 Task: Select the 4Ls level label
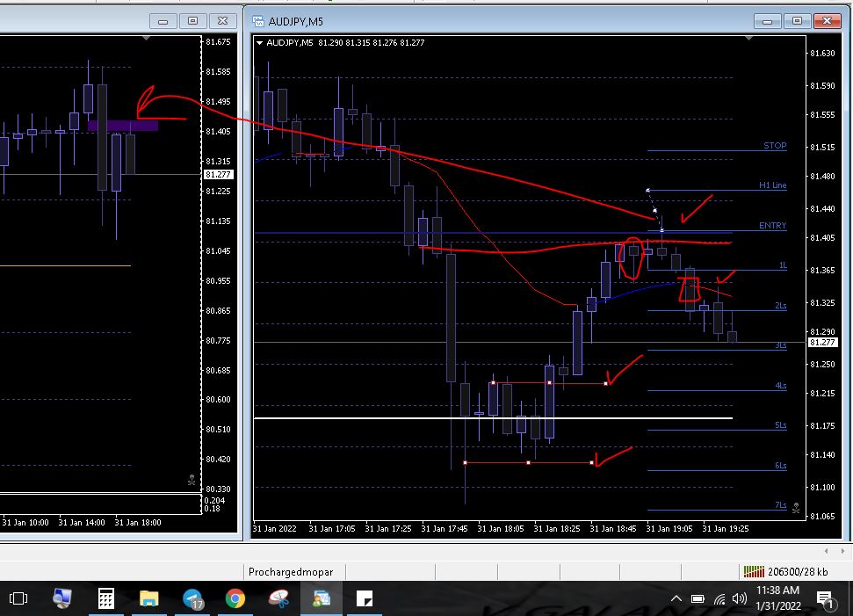click(781, 385)
